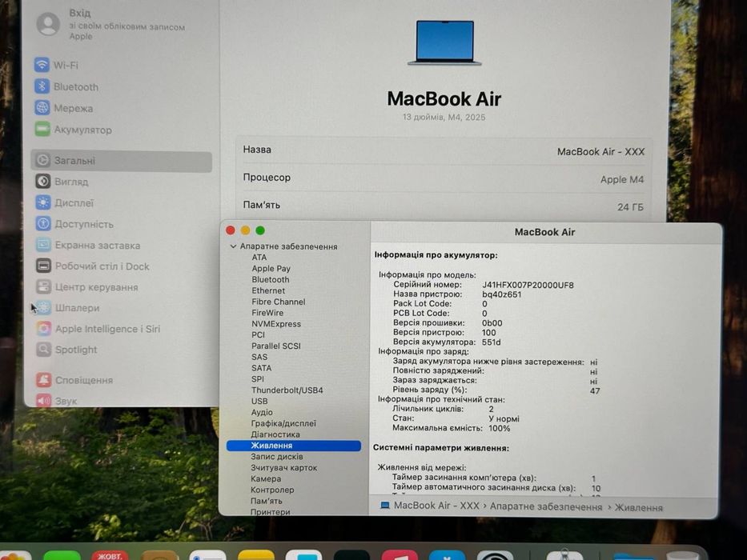Click Стан value У нормі
The width and height of the screenshot is (747, 560).
(504, 418)
